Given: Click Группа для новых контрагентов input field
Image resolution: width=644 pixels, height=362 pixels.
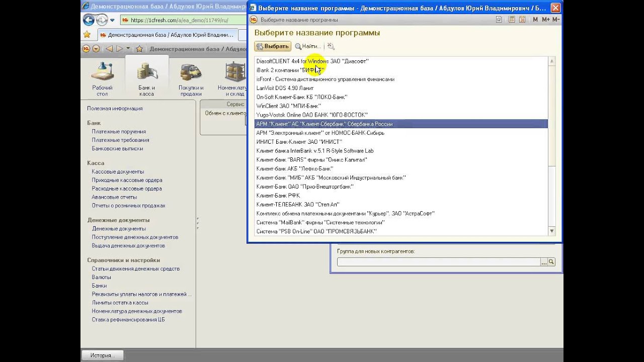Looking at the screenshot, I should [438, 262].
